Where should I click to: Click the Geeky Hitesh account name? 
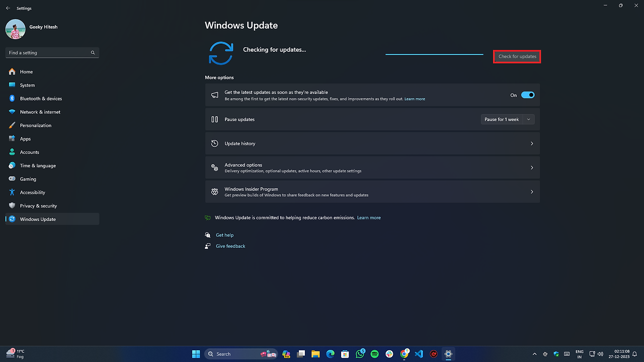click(43, 27)
